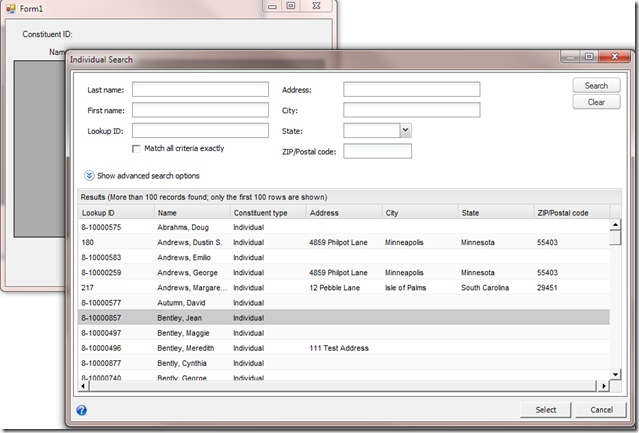Type in the Last name field
This screenshot has width=639, height=433.
[x=200, y=90]
